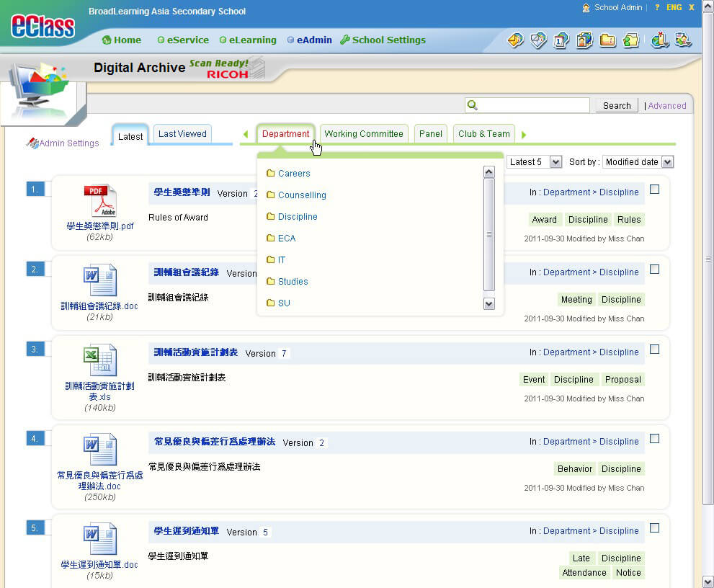Open the photo album icon in toolbar

coord(584,40)
